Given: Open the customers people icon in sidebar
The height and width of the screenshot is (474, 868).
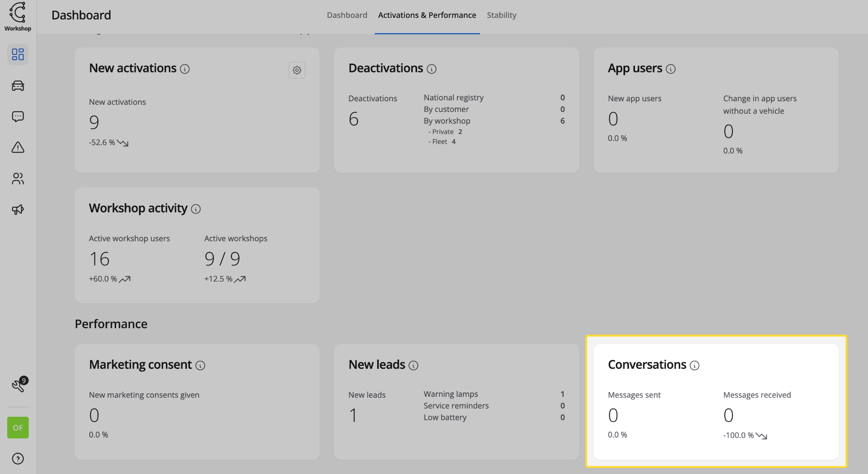Looking at the screenshot, I should pos(18,178).
